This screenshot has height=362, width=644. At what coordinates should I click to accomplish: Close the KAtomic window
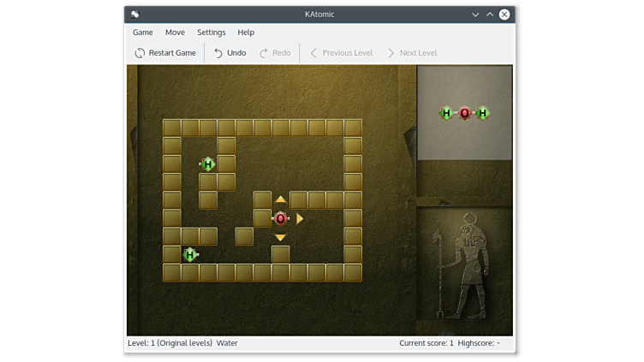point(504,15)
